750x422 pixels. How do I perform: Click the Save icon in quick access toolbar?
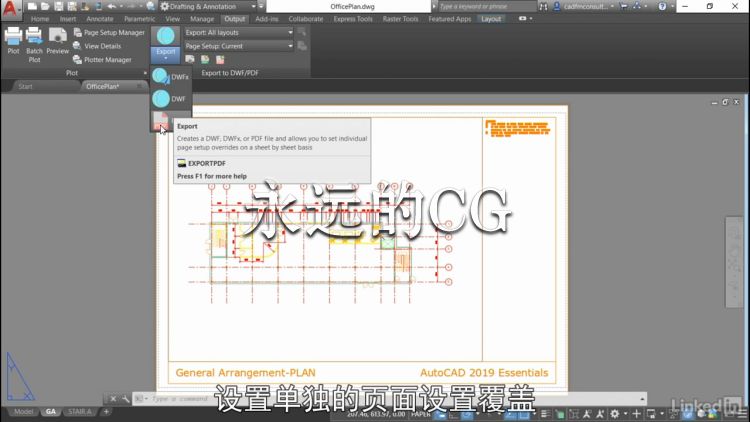click(x=58, y=6)
